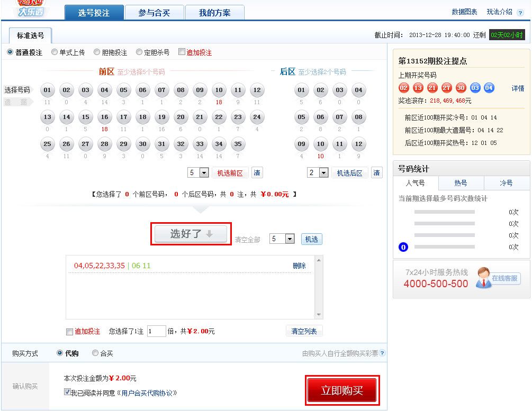Viewport: 532px width, 411px height.
Task: Choose 合买 purchase method
Action: pyautogui.click(x=95, y=353)
